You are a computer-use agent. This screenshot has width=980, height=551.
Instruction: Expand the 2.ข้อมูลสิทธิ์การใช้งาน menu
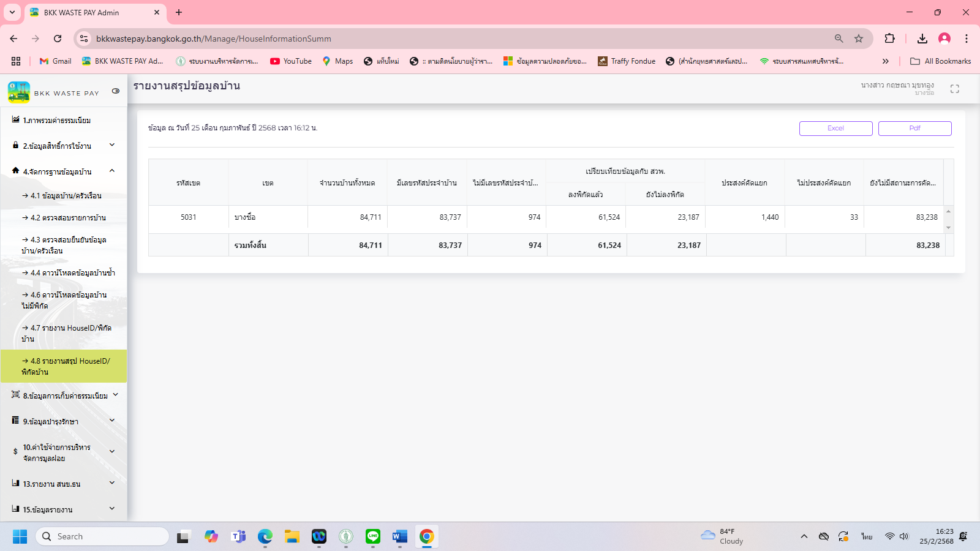(x=64, y=146)
